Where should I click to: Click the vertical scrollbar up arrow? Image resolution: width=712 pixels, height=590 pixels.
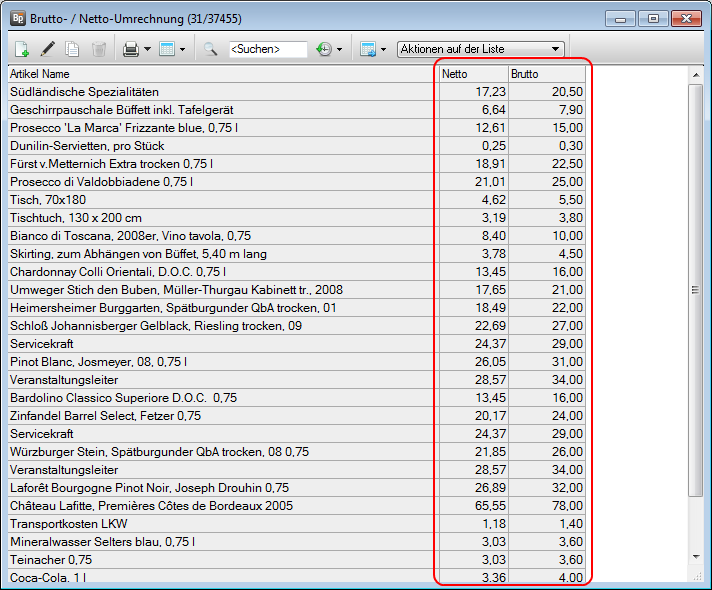(696, 75)
